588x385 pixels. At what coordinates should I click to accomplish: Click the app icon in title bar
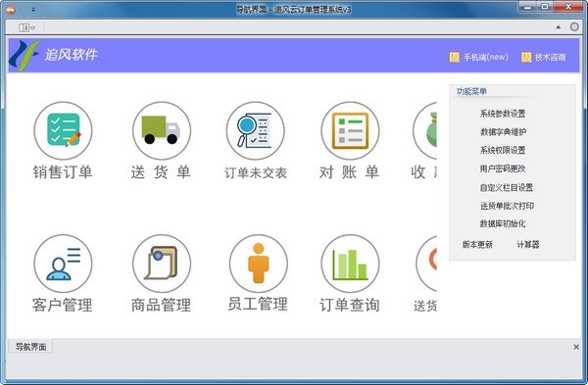[11, 10]
